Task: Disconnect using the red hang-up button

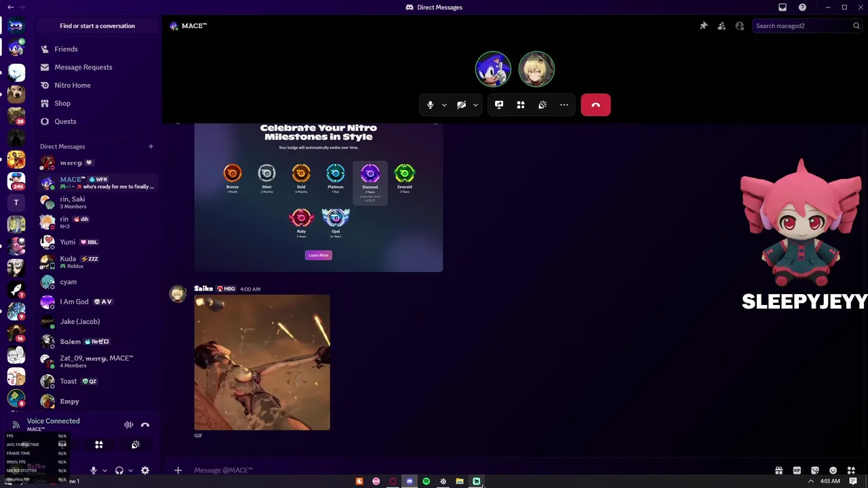Action: pos(595,105)
